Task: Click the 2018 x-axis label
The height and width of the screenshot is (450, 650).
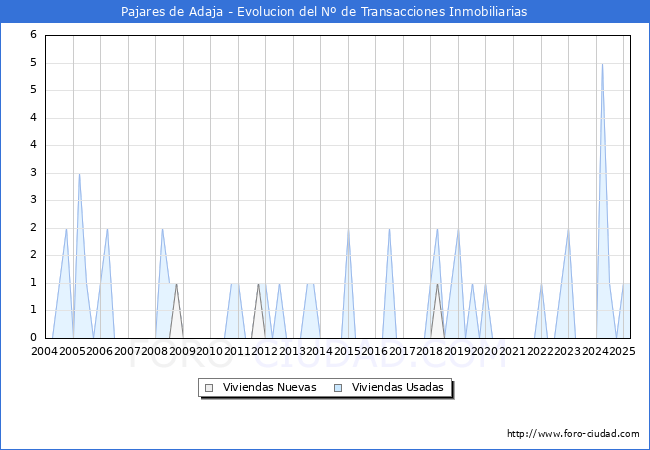Action: pyautogui.click(x=430, y=351)
